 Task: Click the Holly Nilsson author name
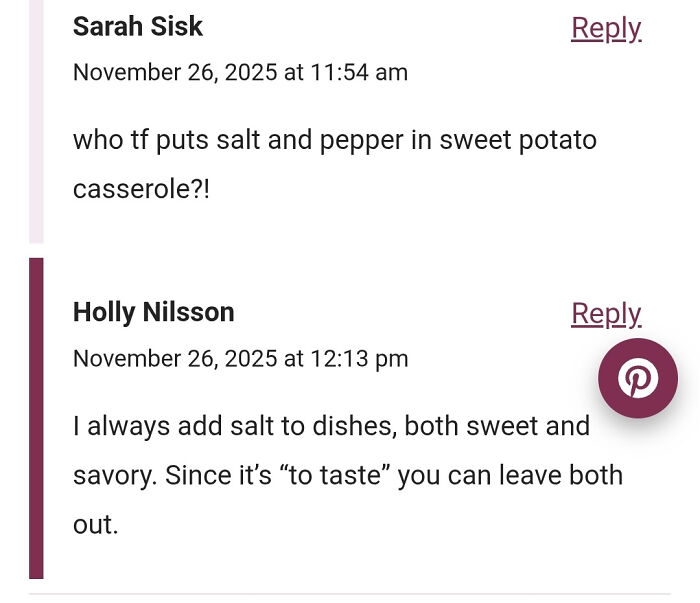click(153, 312)
